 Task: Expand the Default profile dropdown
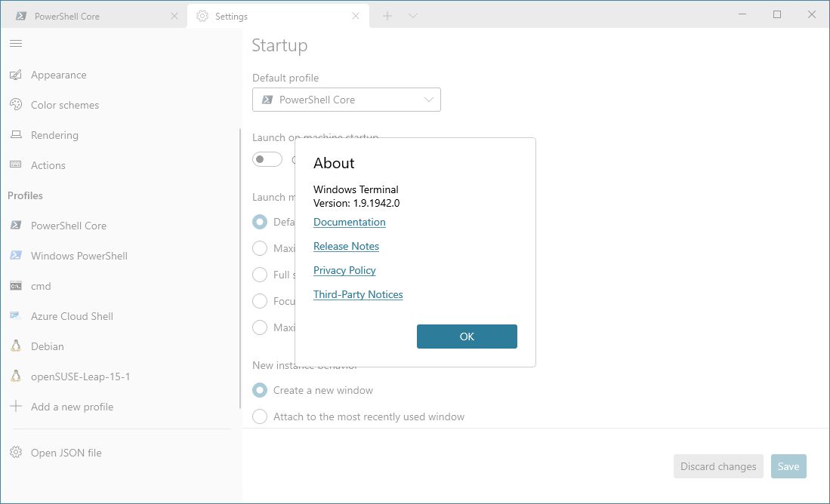tap(346, 100)
